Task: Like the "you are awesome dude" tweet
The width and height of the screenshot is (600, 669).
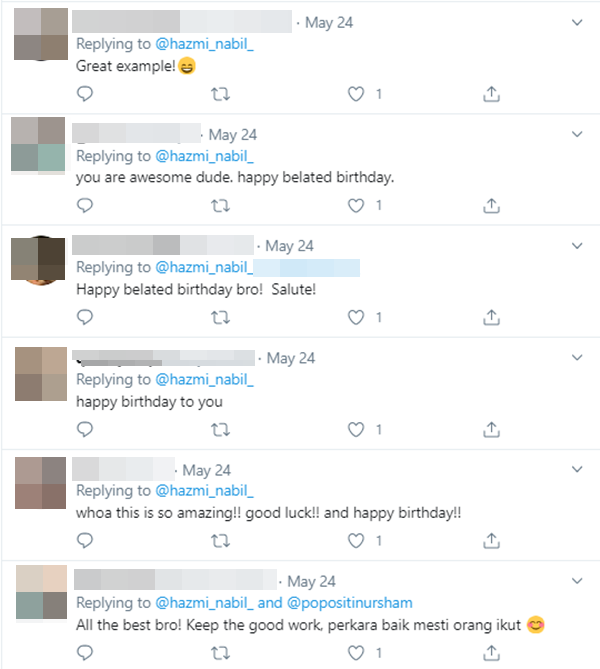Action: [x=355, y=206]
